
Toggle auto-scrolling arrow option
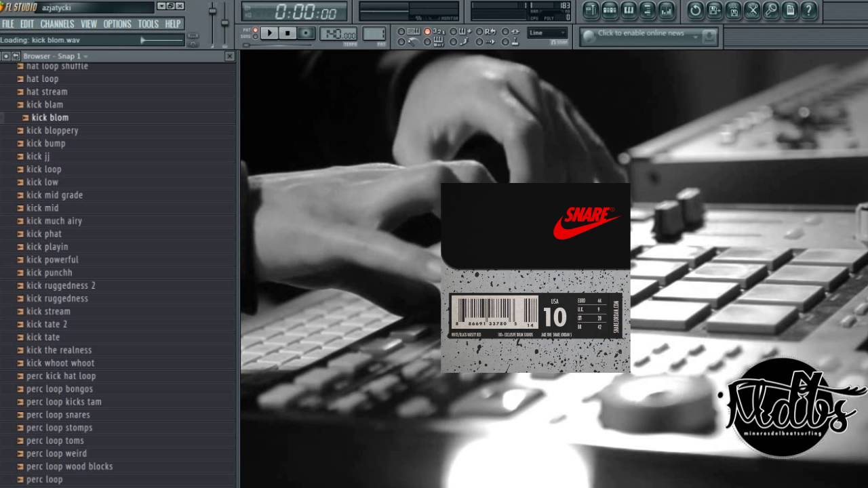(x=486, y=42)
